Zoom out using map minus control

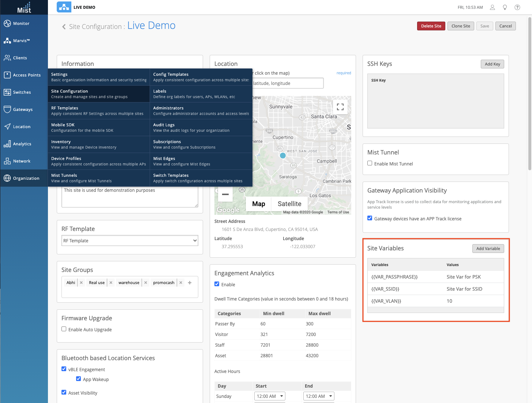pos(225,194)
